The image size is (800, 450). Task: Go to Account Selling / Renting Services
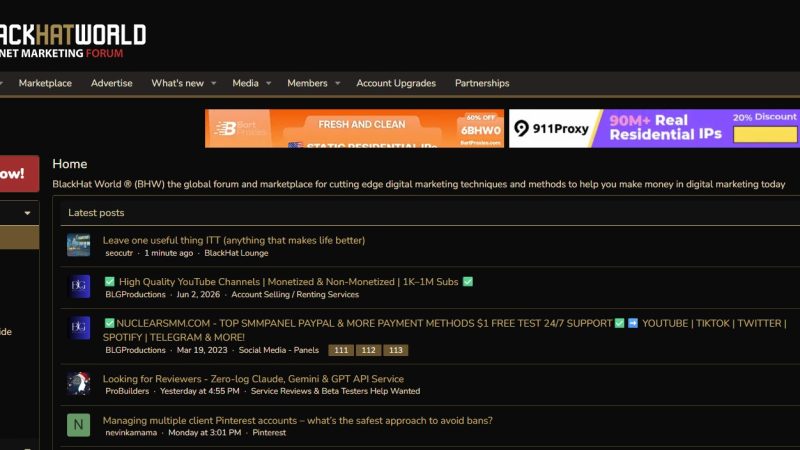pyautogui.click(x=295, y=294)
